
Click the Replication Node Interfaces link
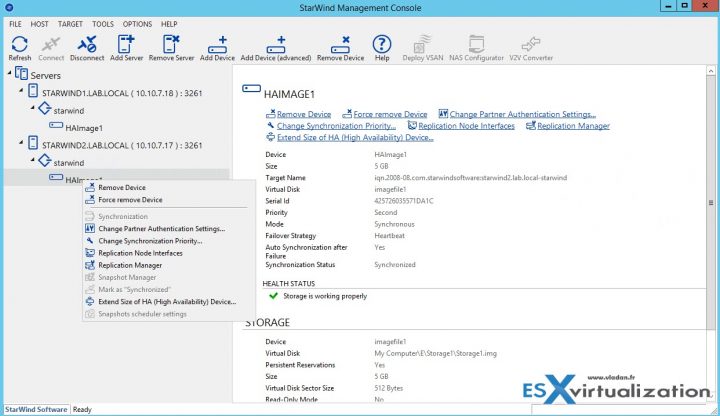pos(466,126)
